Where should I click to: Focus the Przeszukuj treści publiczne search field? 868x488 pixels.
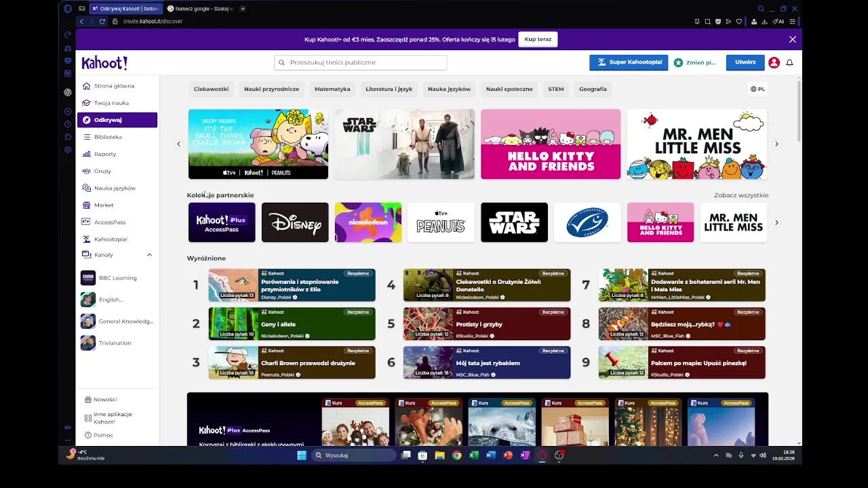pyautogui.click(x=361, y=62)
